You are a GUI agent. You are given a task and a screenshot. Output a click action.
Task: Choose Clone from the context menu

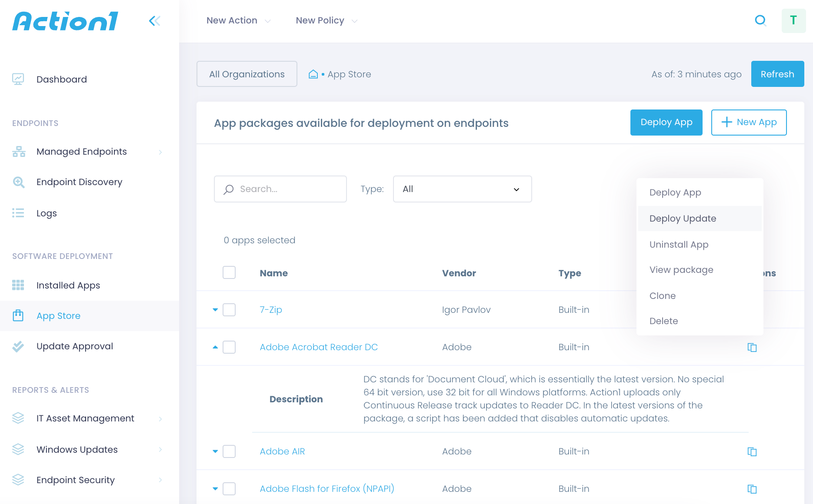[700, 295]
